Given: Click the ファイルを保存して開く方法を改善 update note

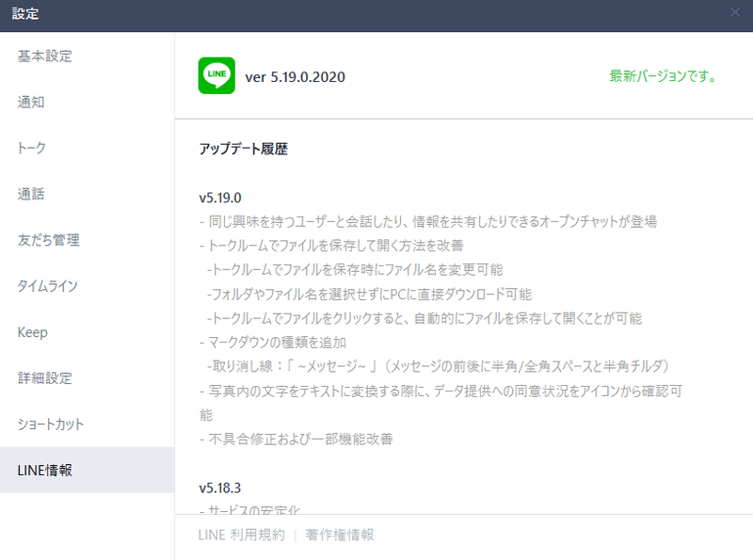Looking at the screenshot, I should click(331, 246).
